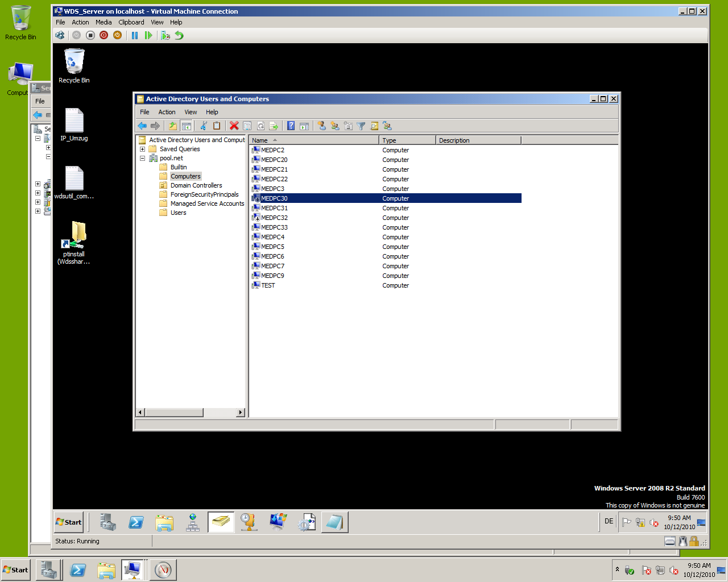The width and height of the screenshot is (728, 582).
Task: Open the View menu in Active Directory window
Action: [191, 112]
